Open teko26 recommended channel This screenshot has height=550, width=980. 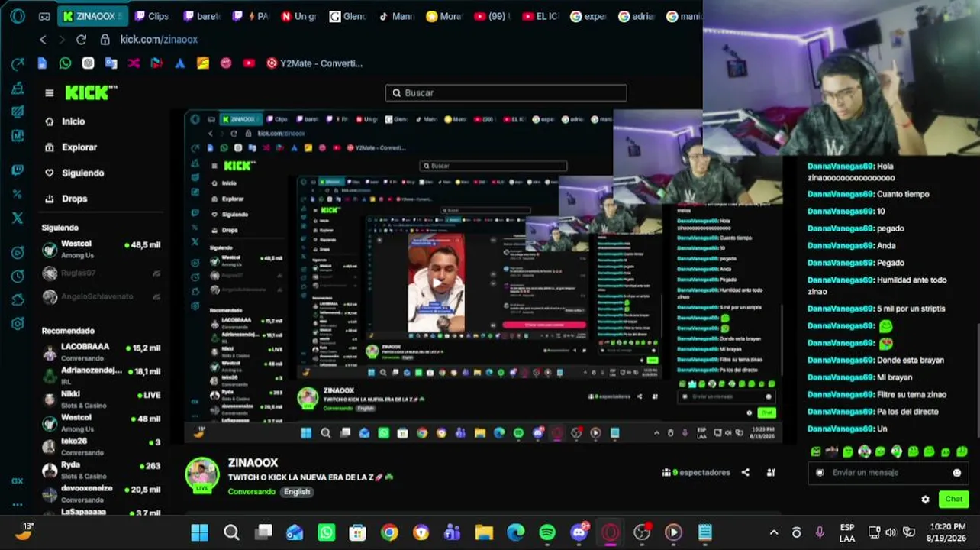point(102,446)
